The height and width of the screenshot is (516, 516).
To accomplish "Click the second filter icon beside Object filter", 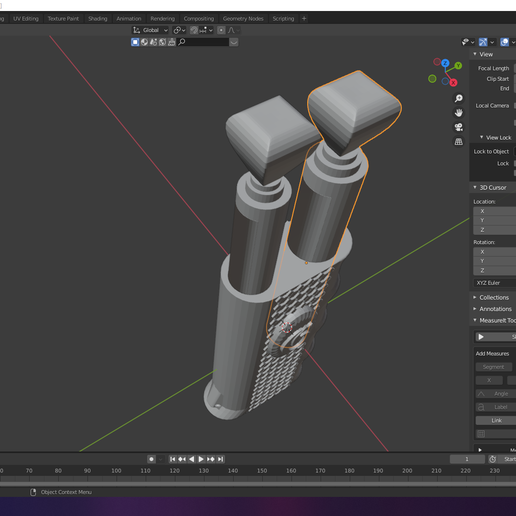I will click(x=144, y=42).
